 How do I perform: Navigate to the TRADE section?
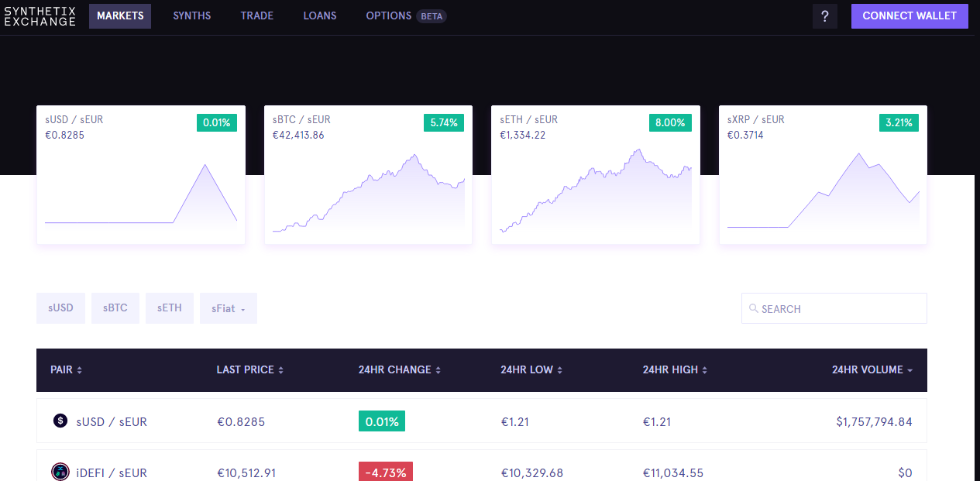tap(256, 15)
